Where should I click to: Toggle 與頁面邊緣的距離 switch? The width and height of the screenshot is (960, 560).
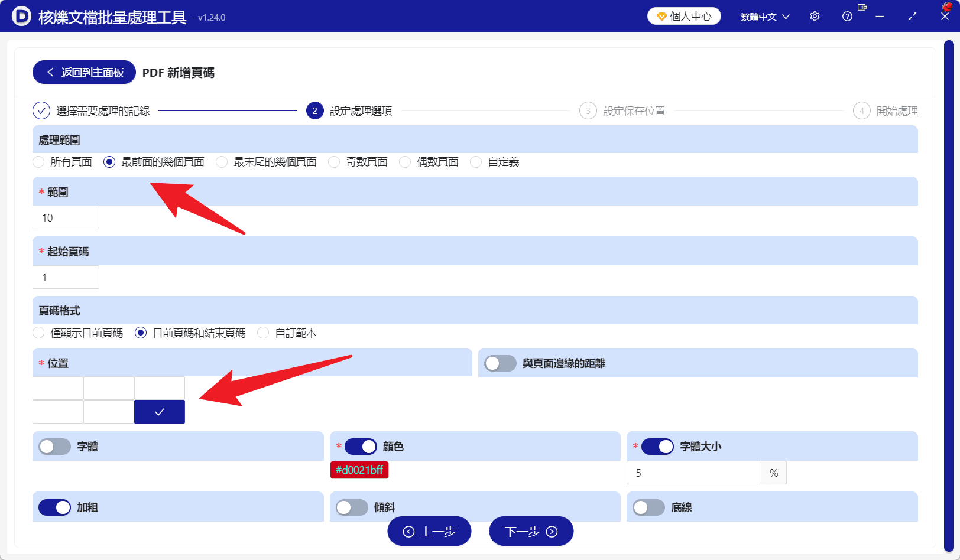(x=500, y=363)
